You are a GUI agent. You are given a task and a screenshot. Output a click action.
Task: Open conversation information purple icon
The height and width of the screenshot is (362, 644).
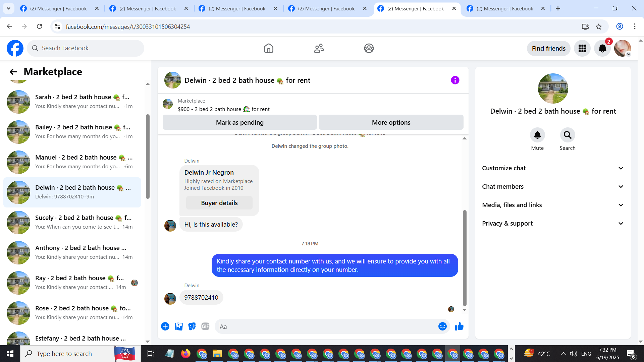455,80
